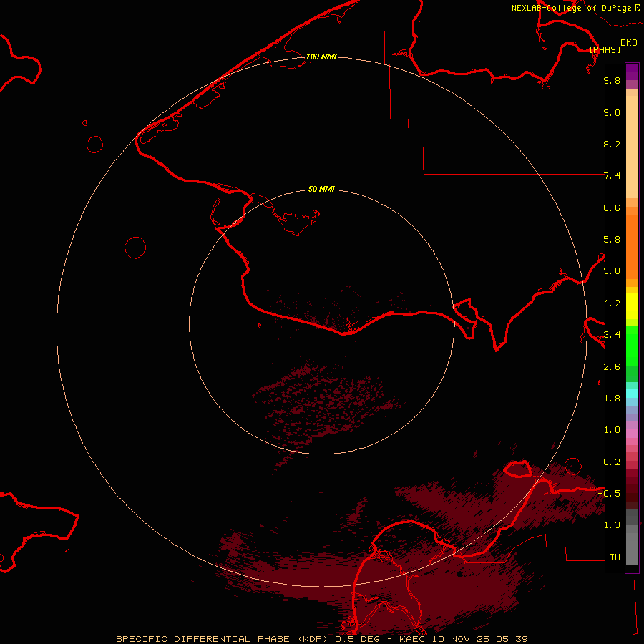Screen dimensions: 644x644
Task: Select the 1.0 value on the scale
Action: tap(612, 430)
